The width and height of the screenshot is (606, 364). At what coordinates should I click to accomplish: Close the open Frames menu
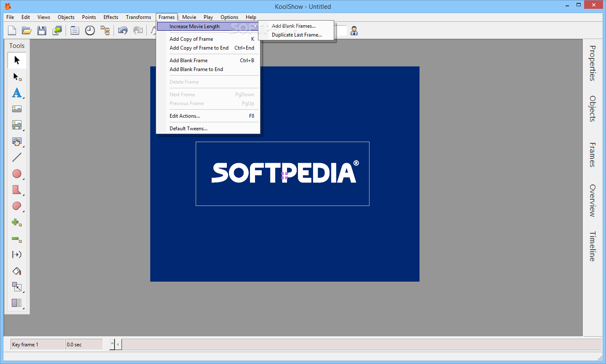click(167, 17)
